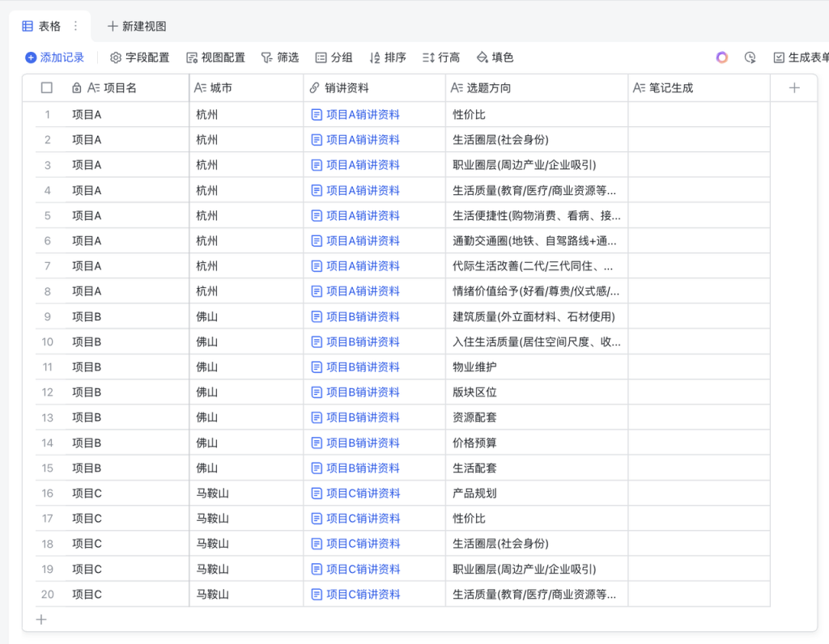Open 项目B销讲资料 link in row 9
The width and height of the screenshot is (829, 644).
[363, 316]
